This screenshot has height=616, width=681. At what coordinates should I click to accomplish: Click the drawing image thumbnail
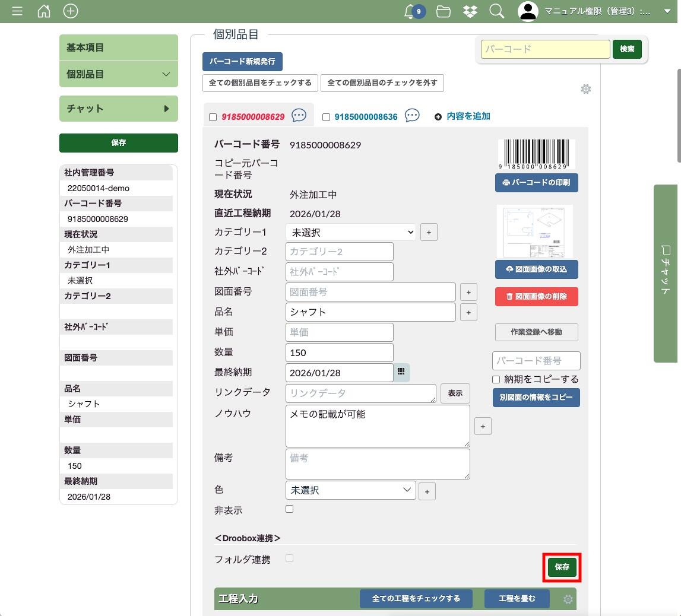pyautogui.click(x=535, y=231)
